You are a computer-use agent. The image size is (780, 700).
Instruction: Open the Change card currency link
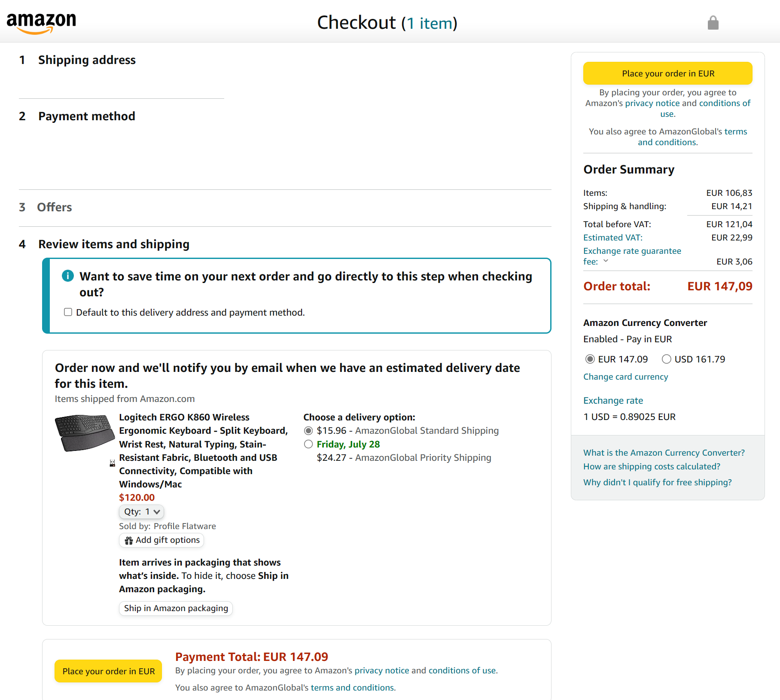coord(625,377)
